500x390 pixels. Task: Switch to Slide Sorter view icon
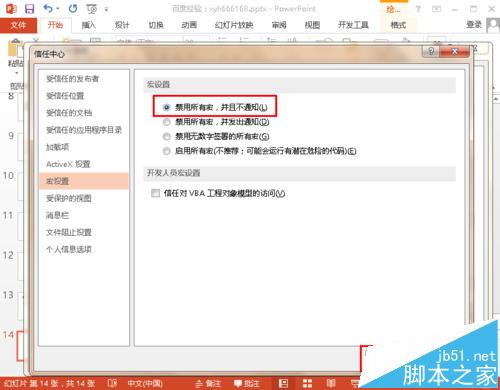tap(307, 384)
